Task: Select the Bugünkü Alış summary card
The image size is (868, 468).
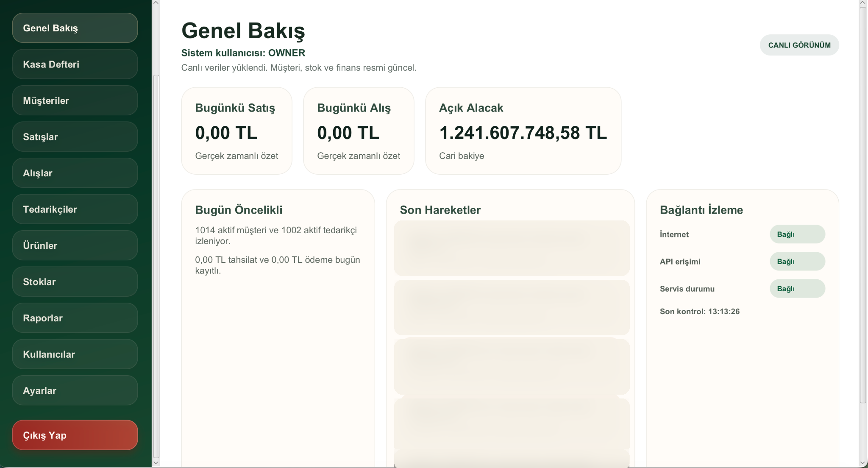Action: pos(359,131)
